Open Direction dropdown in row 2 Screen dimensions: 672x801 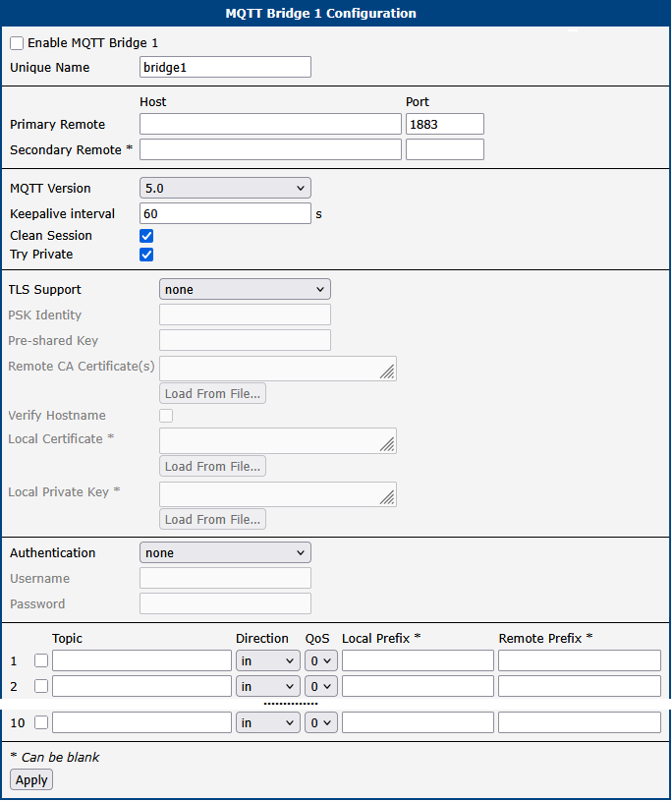pyautogui.click(x=267, y=686)
